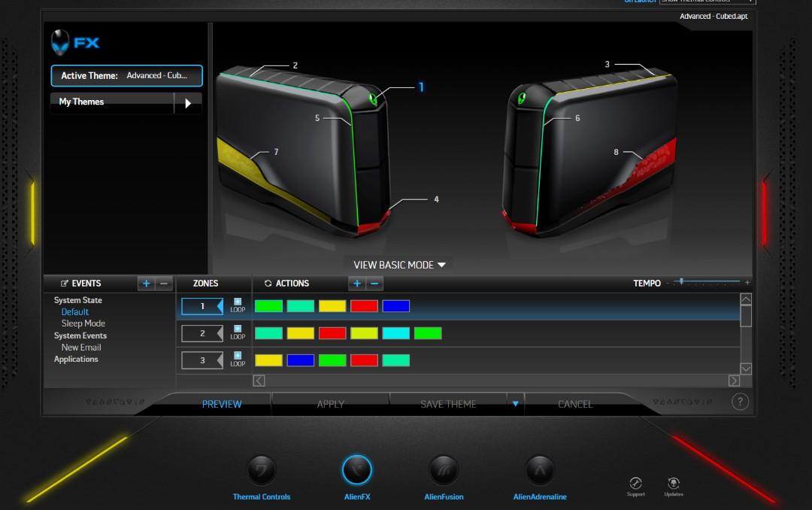This screenshot has height=510, width=812.
Task: Select the New Email event
Action: (x=80, y=347)
